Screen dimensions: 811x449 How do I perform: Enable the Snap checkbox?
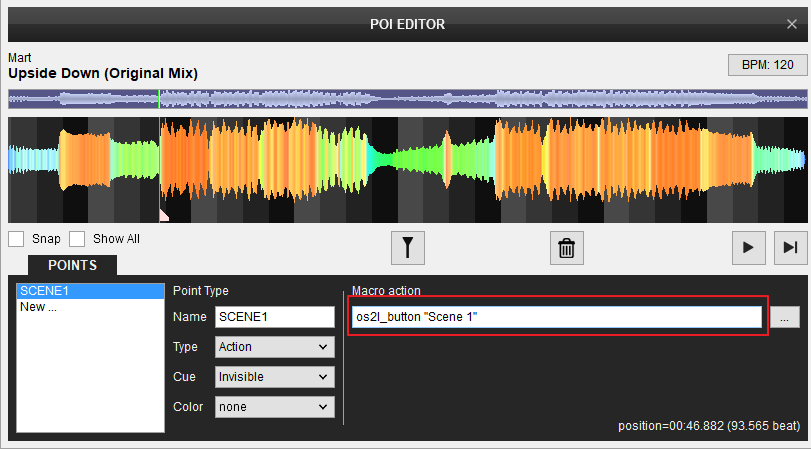click(x=16, y=239)
